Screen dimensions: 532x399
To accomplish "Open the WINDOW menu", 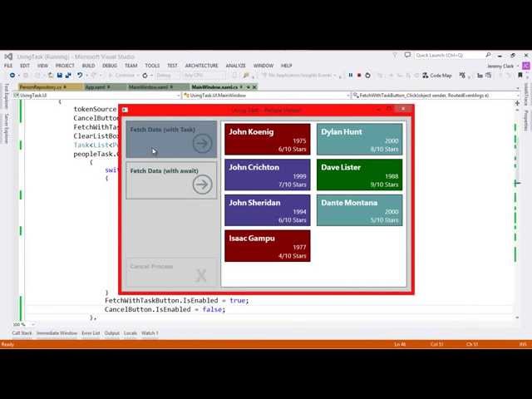I will tap(264, 66).
